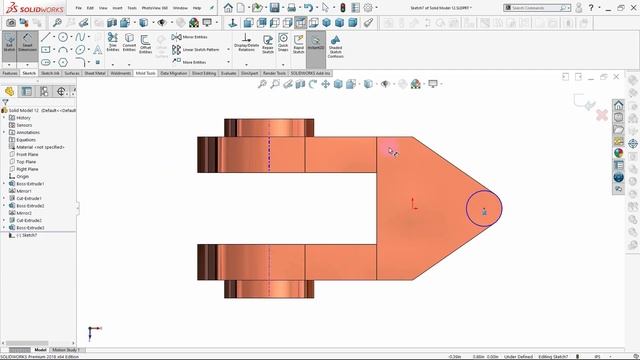The image size is (640, 360).
Task: Open the ConfigurationManager tab
Action: click(x=44, y=91)
